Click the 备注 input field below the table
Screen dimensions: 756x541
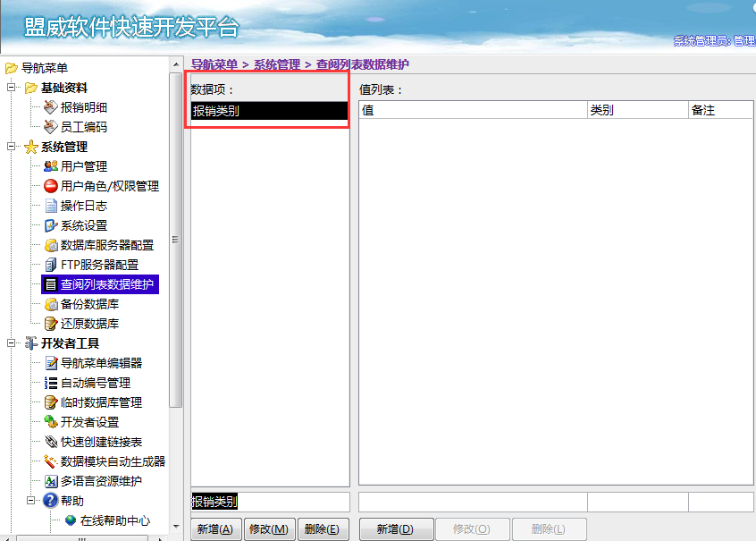coord(721,502)
